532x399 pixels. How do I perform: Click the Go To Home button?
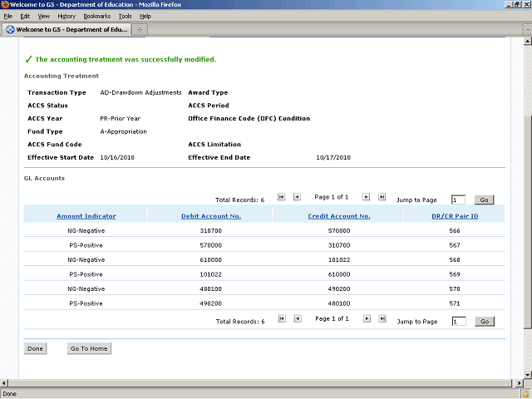[x=89, y=348]
